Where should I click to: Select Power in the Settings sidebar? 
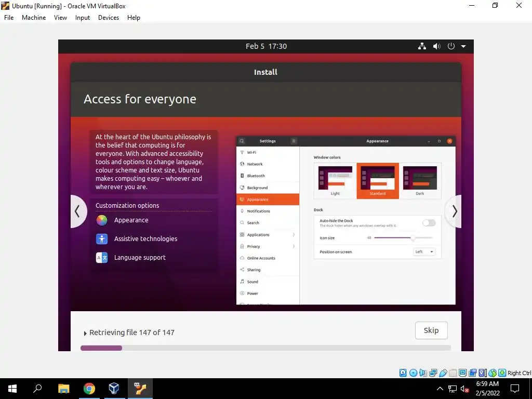[x=268, y=294]
